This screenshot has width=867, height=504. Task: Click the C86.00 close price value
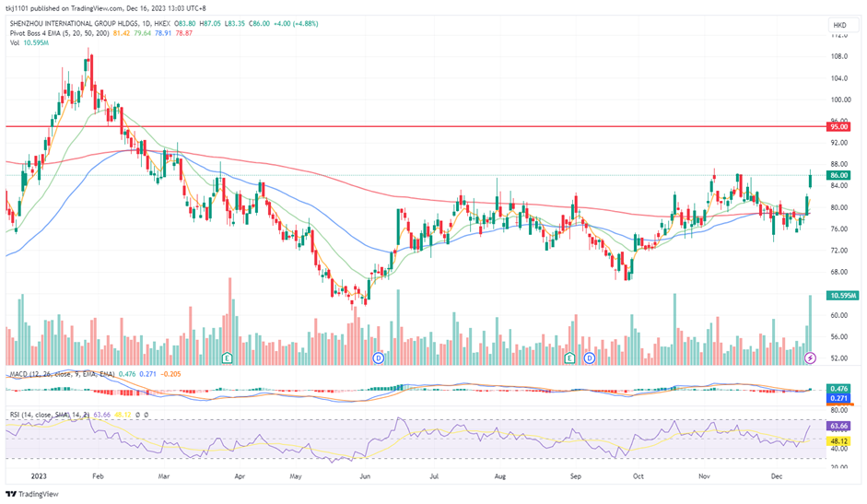(x=259, y=24)
